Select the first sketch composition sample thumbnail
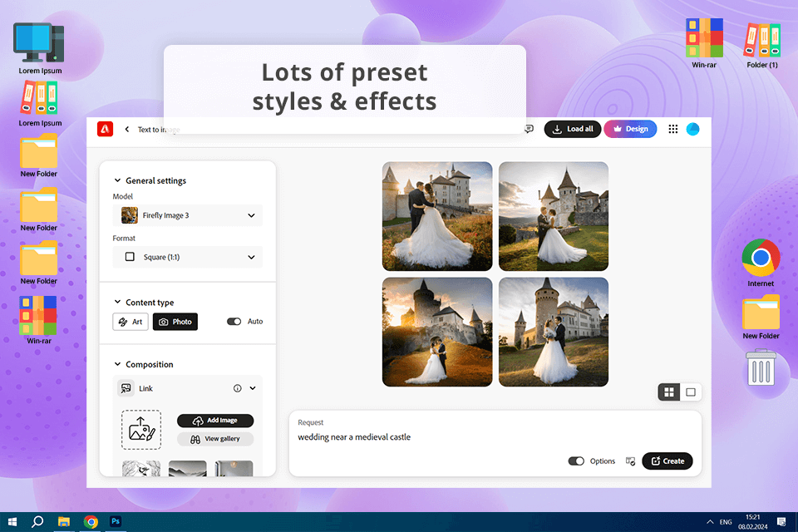This screenshot has height=532, width=798. coord(141,468)
